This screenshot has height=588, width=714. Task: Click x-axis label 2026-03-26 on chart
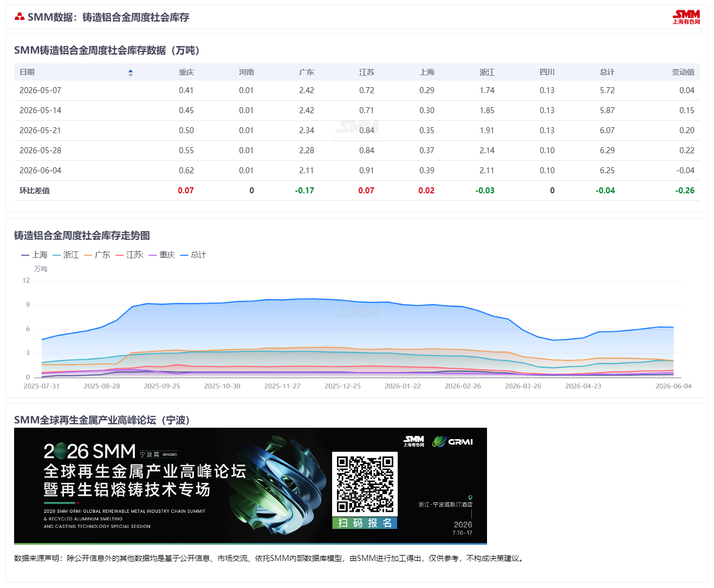pyautogui.click(x=523, y=386)
